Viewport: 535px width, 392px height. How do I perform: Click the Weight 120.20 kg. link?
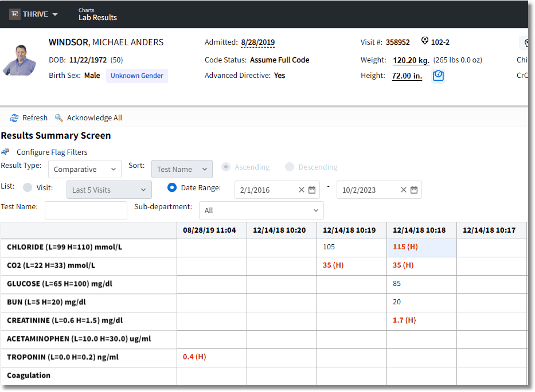tap(411, 60)
